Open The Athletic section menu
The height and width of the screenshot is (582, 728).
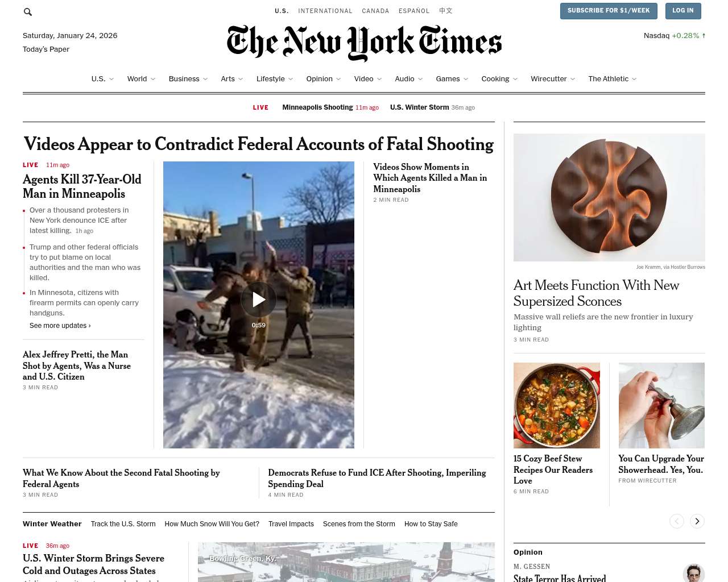pyautogui.click(x=613, y=79)
